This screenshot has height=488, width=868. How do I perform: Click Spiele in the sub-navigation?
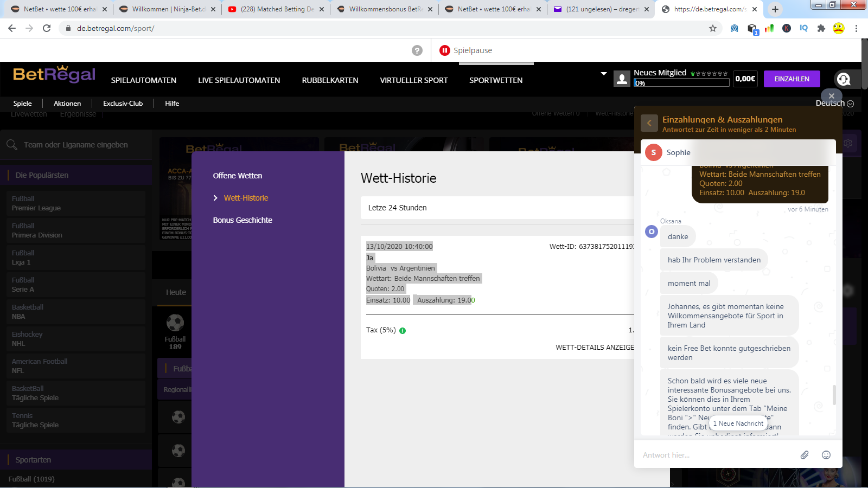tap(23, 103)
